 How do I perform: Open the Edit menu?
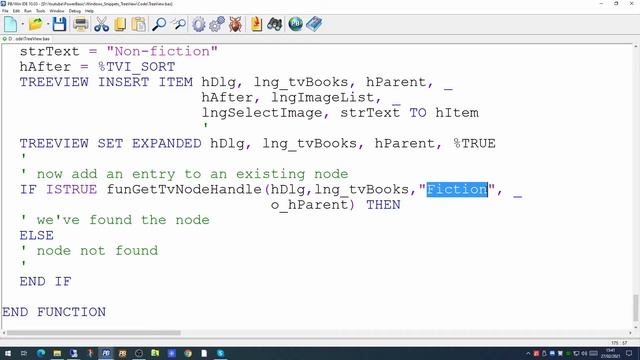(x=16, y=11)
